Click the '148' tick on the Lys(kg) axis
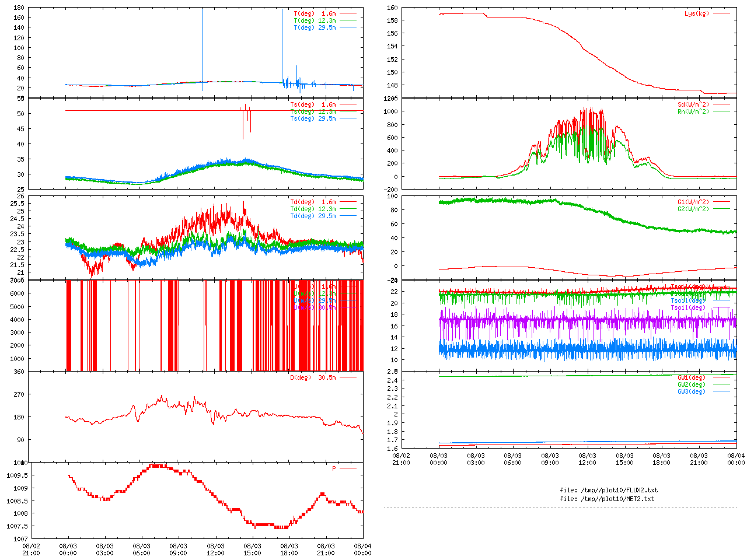Viewport: 747px width, 560px height. (392, 86)
